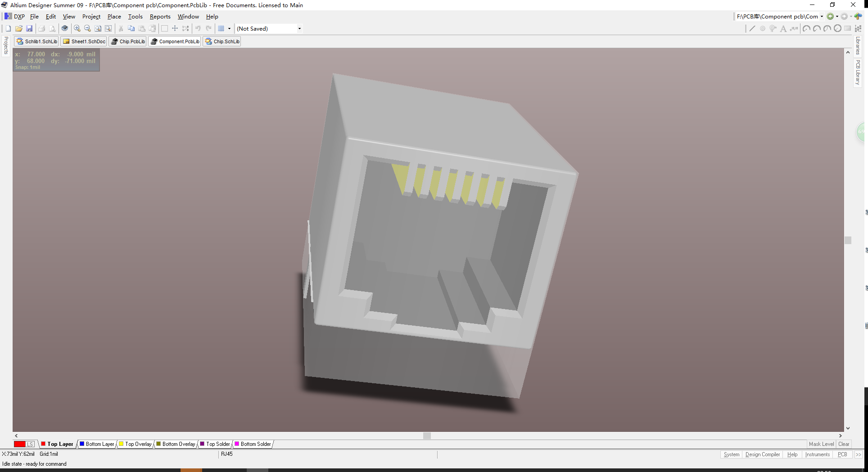
Task: Switch to the Chip.PcbLib document tab
Action: click(x=128, y=41)
